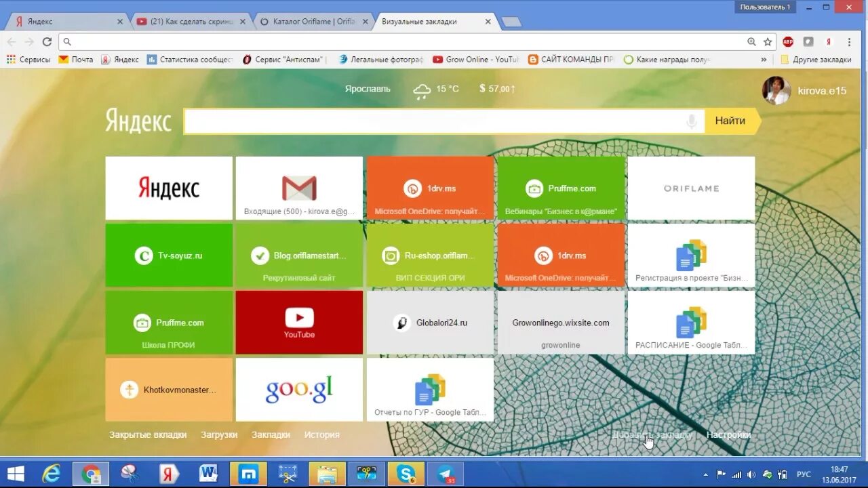The image size is (868, 488).
Task: Click the browser back arrow
Action: coord(12,41)
